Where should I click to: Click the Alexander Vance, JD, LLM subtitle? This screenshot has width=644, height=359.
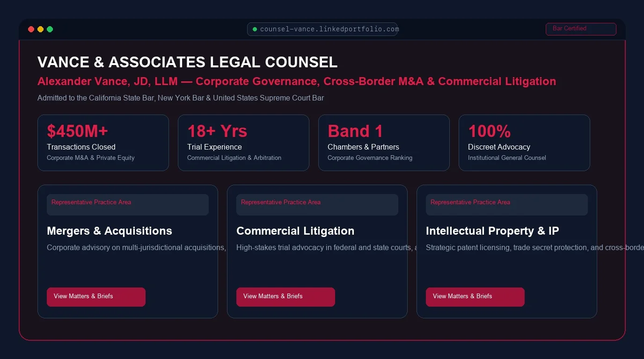297,81
